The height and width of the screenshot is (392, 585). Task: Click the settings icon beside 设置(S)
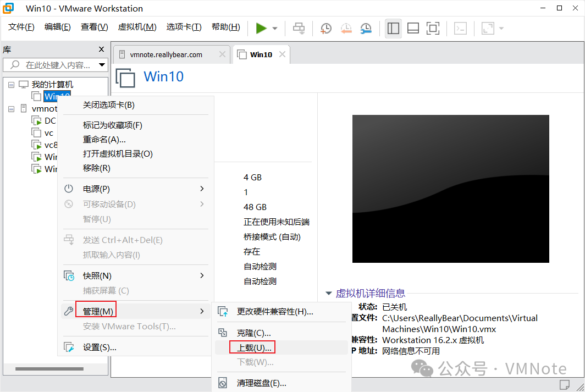coord(69,347)
